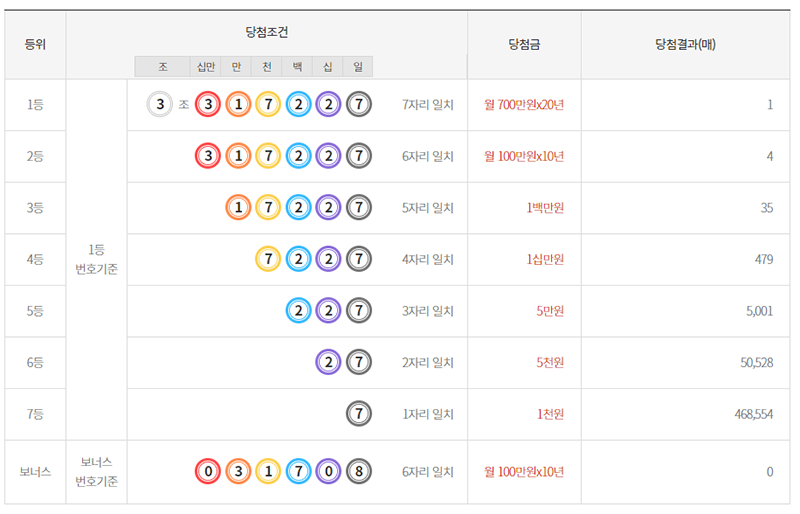Click the 천 digit-position label
Viewport: 800px width, 514px height.
point(267,67)
